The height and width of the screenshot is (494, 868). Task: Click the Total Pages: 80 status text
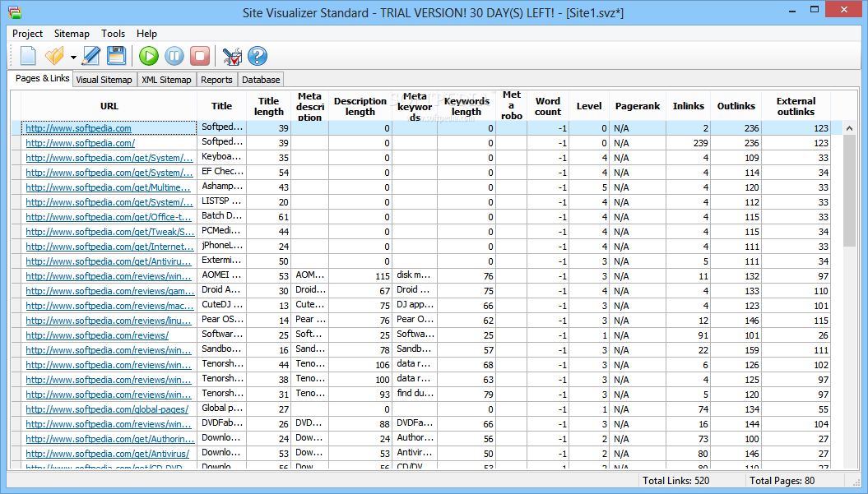pos(782,481)
